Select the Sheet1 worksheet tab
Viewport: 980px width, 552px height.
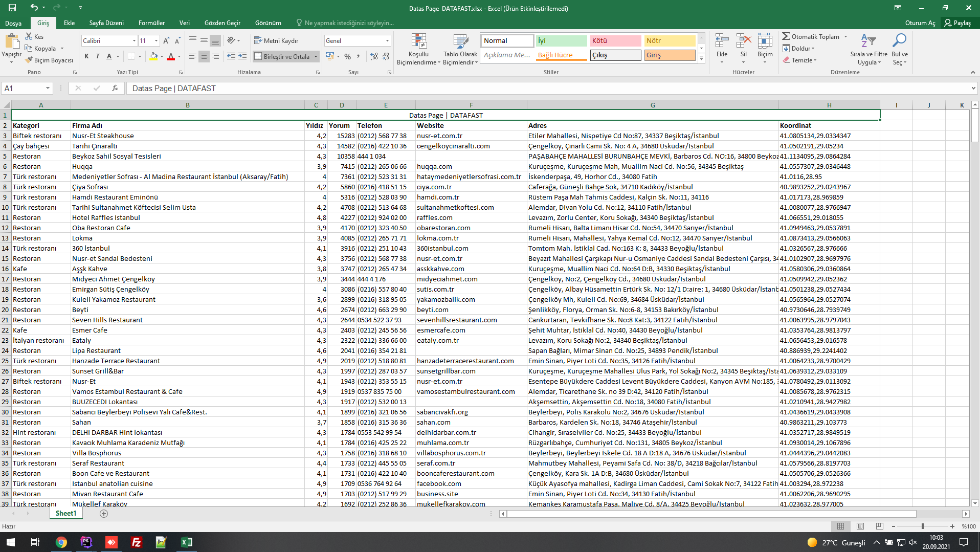coord(66,513)
